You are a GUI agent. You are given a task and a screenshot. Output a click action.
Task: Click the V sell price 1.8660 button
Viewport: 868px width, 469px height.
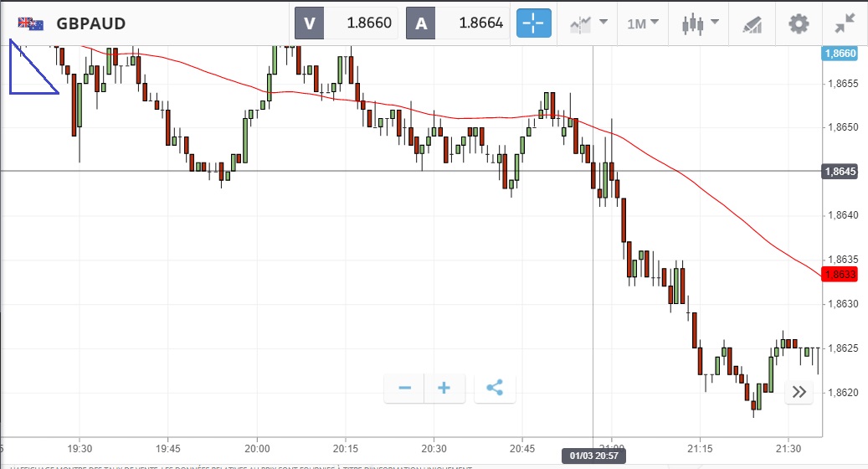point(346,23)
